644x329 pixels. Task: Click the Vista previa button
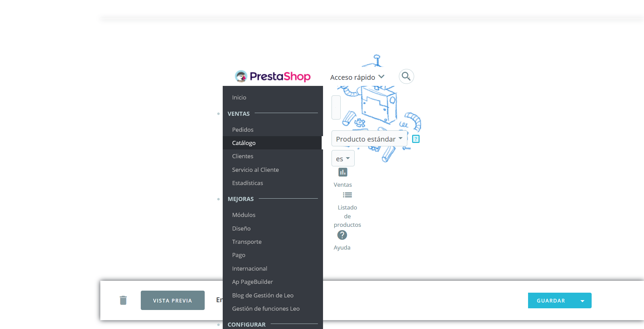pyautogui.click(x=173, y=300)
